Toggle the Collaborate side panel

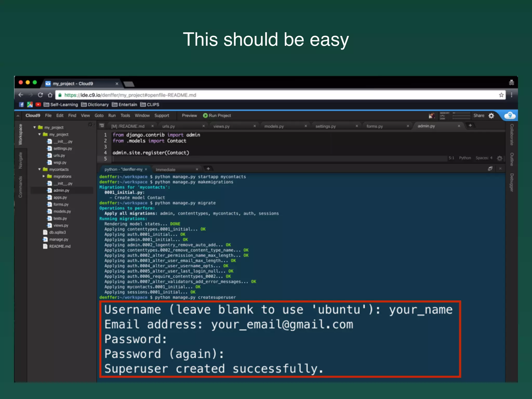coord(511,135)
